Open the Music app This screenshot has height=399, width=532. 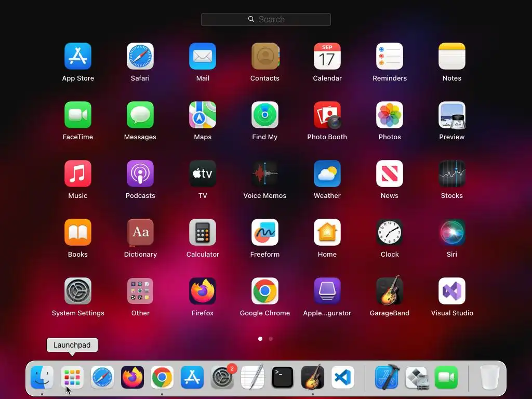[x=78, y=174]
